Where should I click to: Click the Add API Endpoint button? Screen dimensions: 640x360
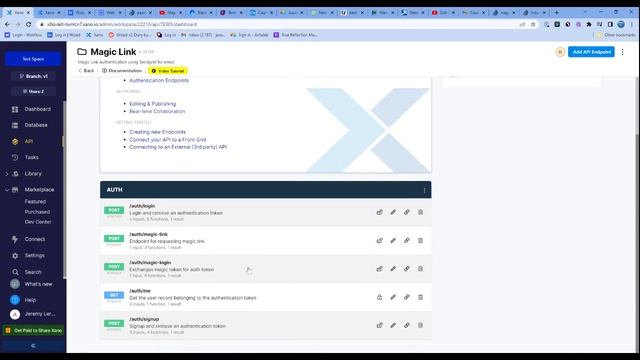[x=591, y=52]
